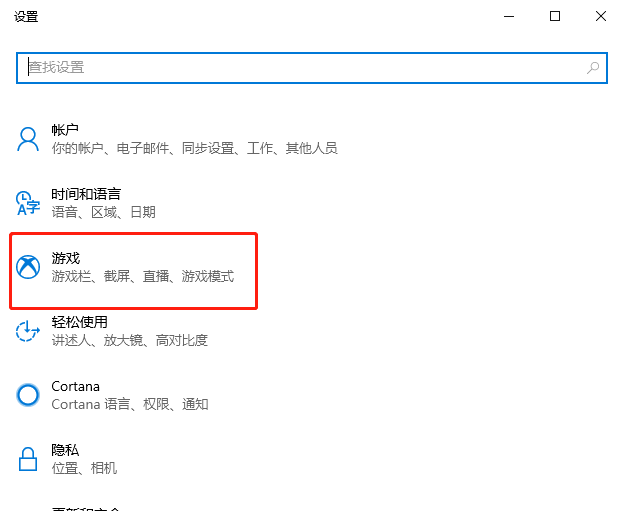Viewport: 624px width, 511px height.
Task: Open the 时间和语言 settings heading
Action: click(86, 194)
